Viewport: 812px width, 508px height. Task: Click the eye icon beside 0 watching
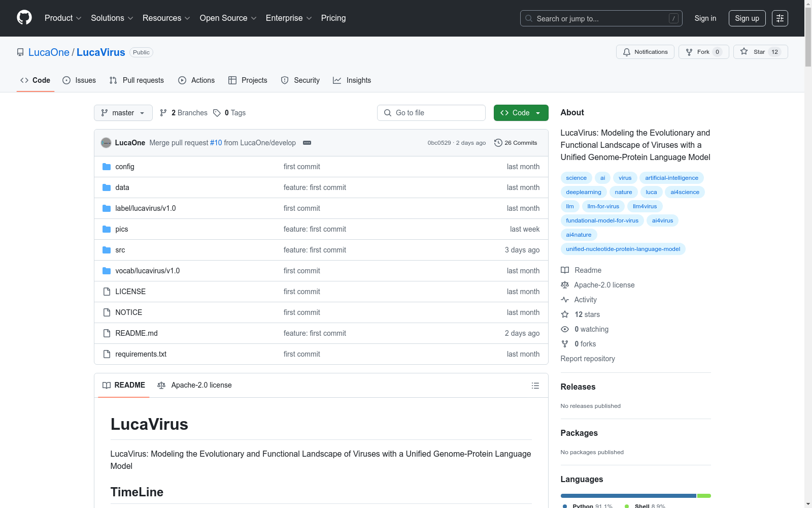tap(565, 329)
